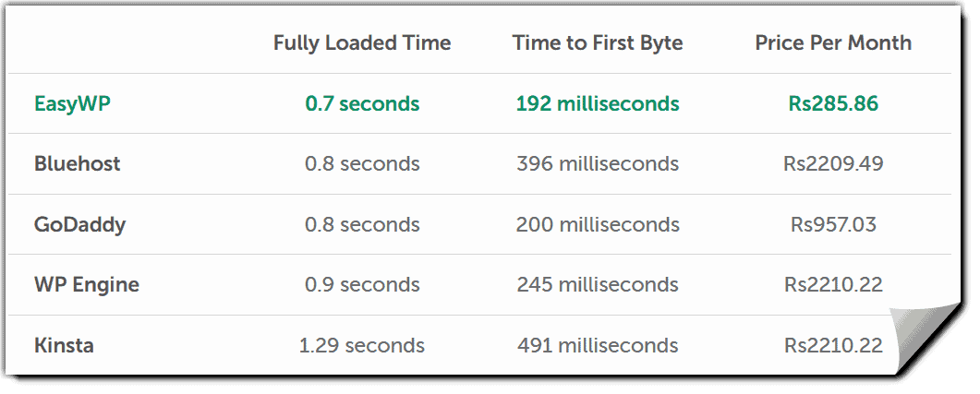Click the Fully Loaded Time column header

362,42
